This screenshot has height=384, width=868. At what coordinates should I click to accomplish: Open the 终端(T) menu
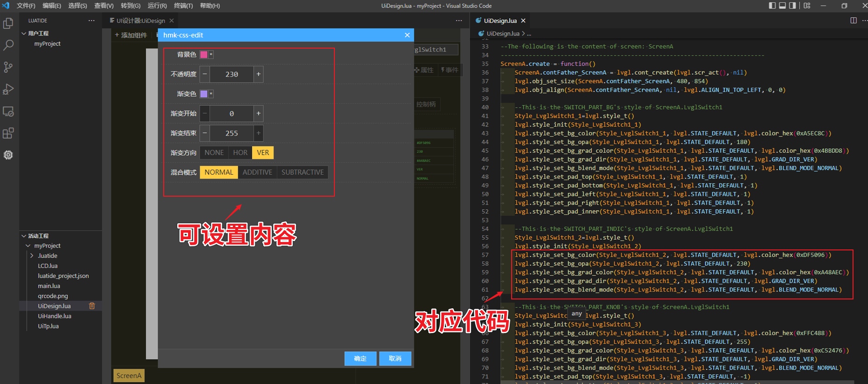click(183, 6)
